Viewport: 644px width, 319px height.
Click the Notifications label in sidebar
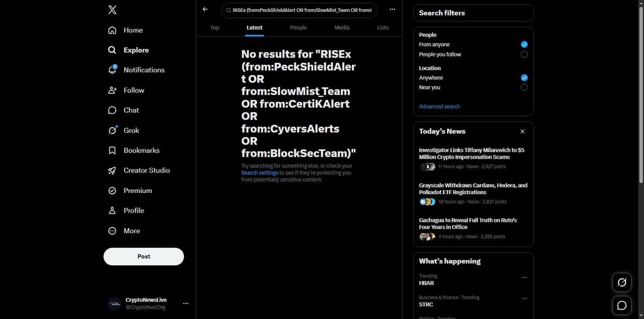pyautogui.click(x=144, y=70)
